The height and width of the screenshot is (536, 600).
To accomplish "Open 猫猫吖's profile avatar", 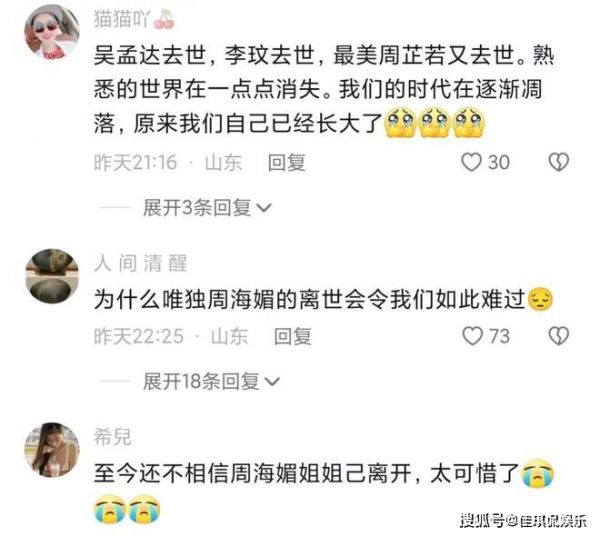I will 52,32.
